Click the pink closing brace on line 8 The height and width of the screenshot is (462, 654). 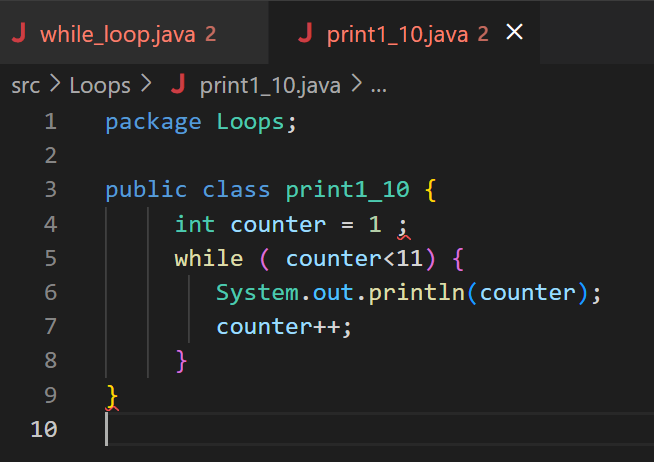(181, 361)
